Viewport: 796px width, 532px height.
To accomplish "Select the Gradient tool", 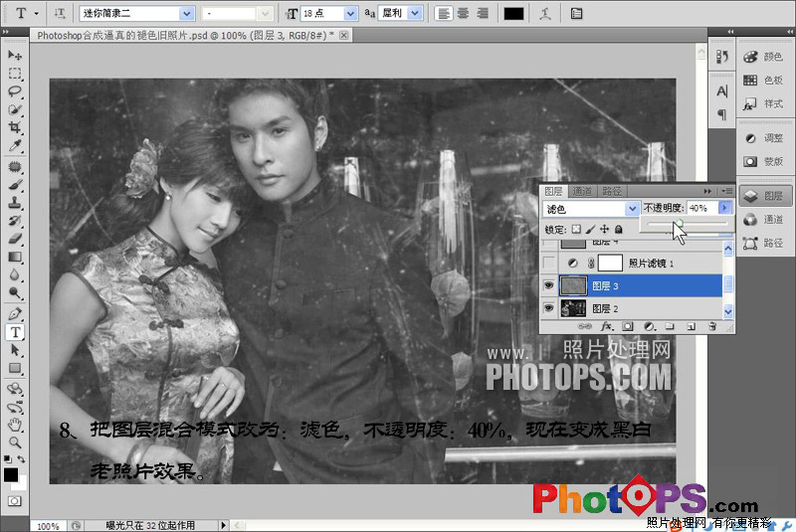I will pos(15,257).
